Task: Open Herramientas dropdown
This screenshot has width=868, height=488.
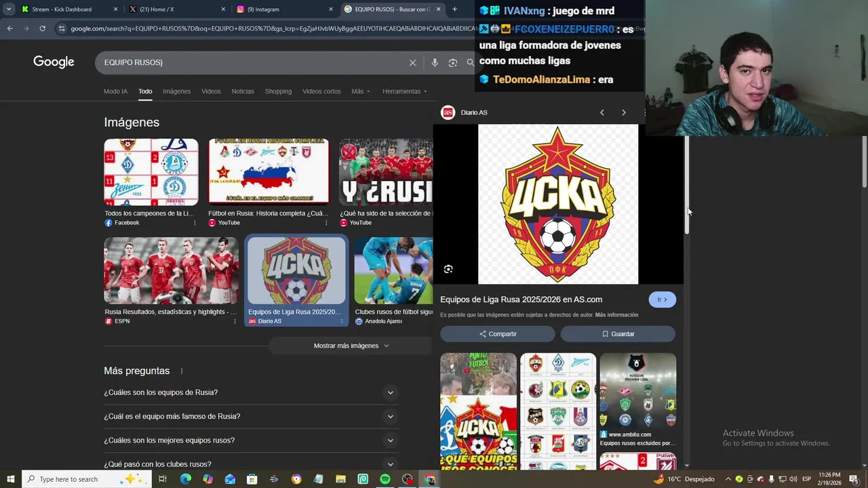Action: pyautogui.click(x=405, y=91)
